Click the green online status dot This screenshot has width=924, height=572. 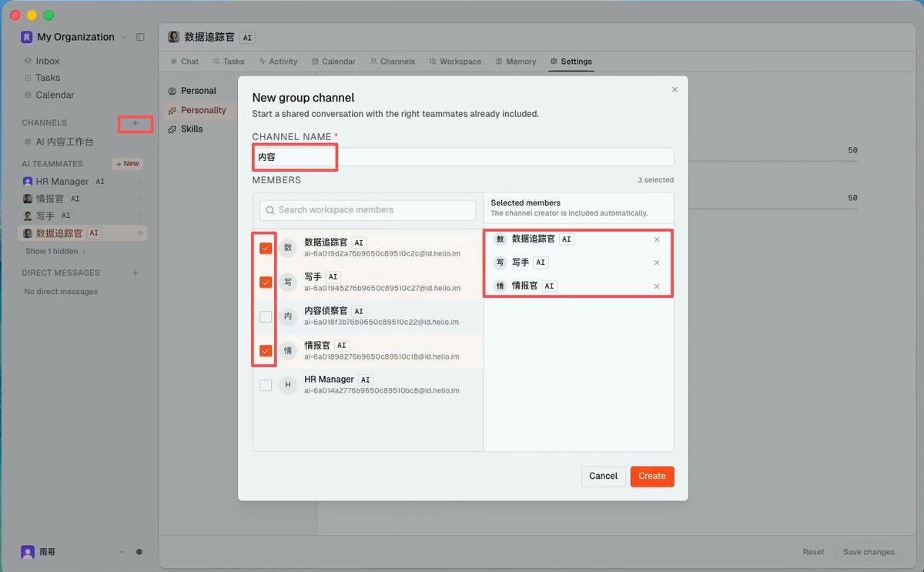coord(139,552)
